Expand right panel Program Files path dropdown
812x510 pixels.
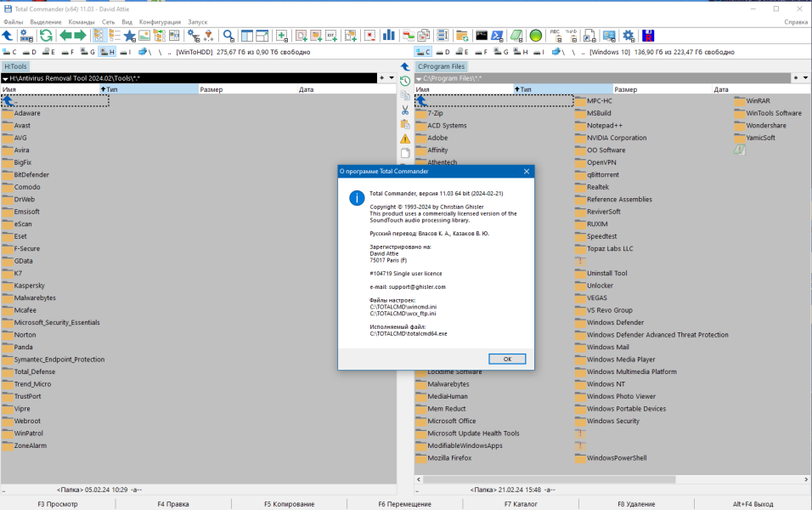[419, 79]
